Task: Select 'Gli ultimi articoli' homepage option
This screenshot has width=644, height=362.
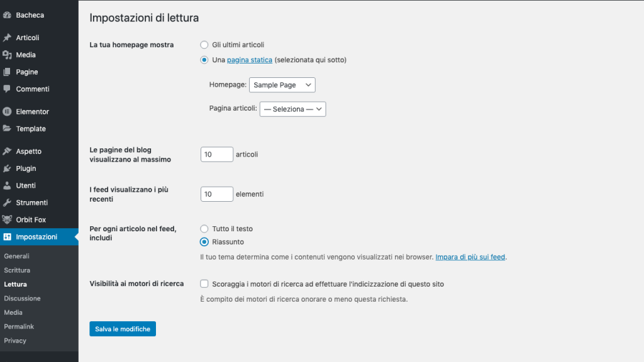Action: point(204,45)
